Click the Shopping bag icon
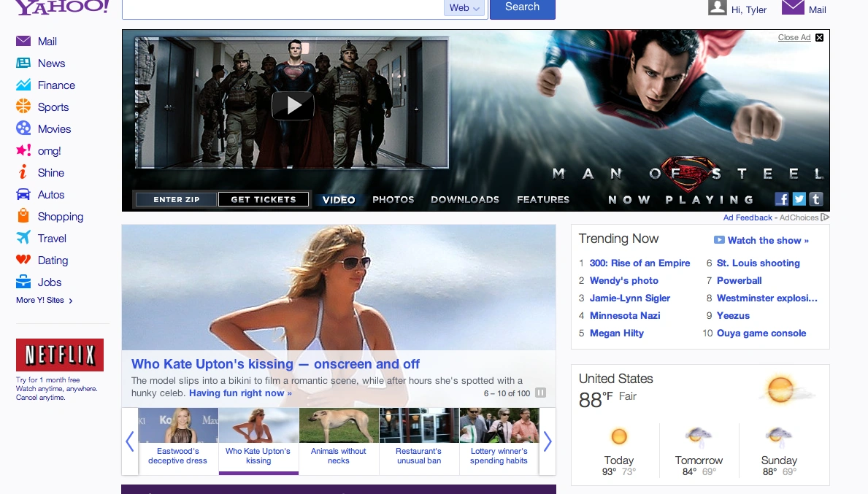The width and height of the screenshot is (868, 494). click(x=23, y=216)
